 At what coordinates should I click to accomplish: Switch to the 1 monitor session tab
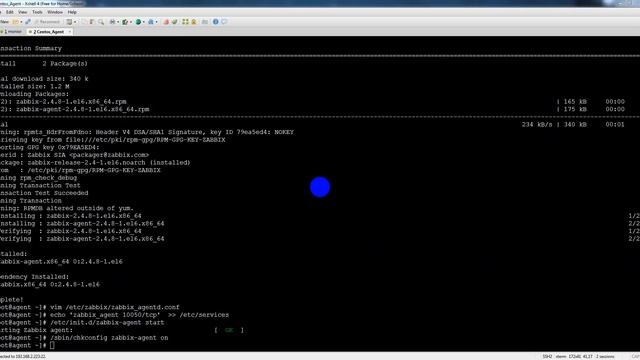click(x=11, y=31)
